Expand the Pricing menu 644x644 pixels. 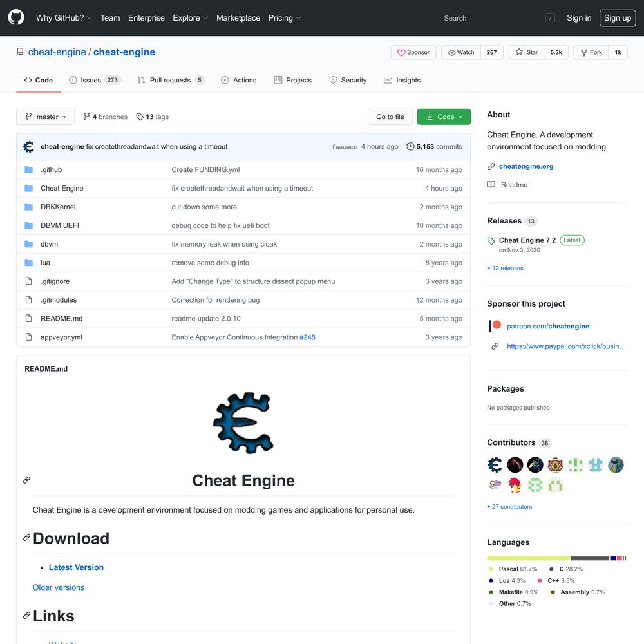click(285, 18)
